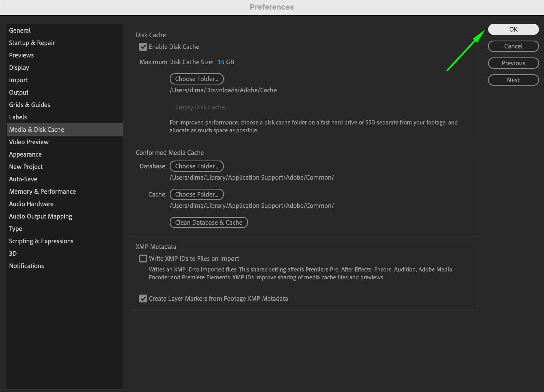Open Scripting & Expressions preferences

(x=41, y=241)
